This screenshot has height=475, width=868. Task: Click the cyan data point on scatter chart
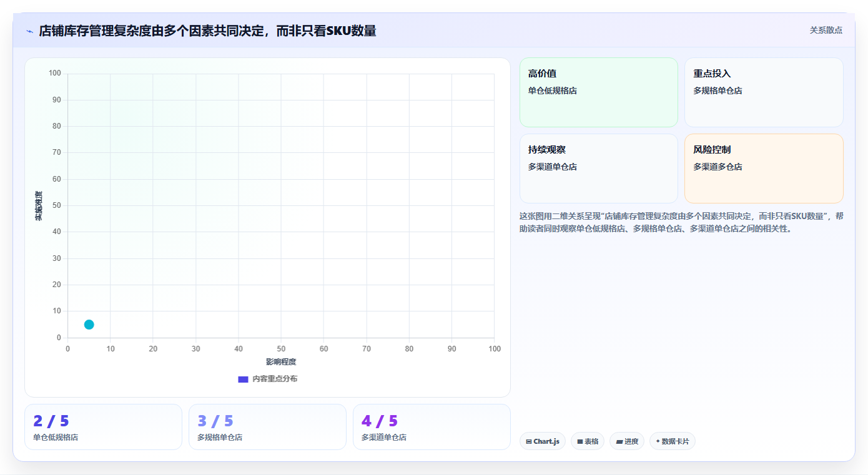coord(89,325)
